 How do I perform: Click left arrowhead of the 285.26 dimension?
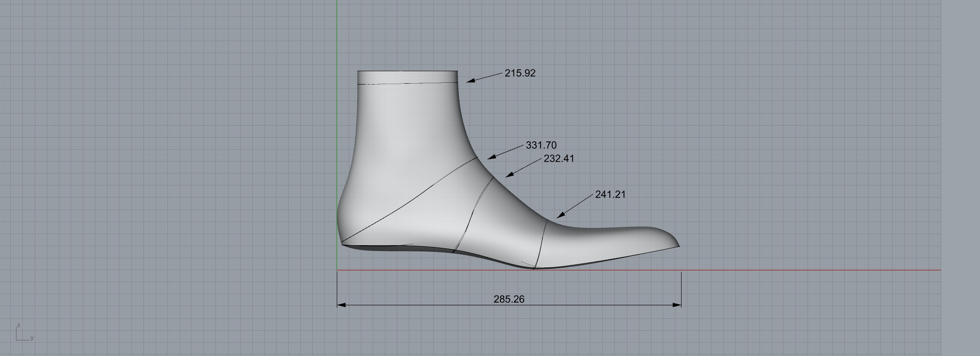click(341, 305)
